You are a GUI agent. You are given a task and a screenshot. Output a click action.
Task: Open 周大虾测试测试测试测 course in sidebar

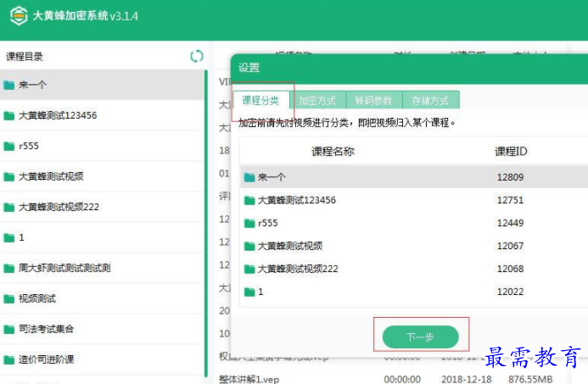(64, 268)
